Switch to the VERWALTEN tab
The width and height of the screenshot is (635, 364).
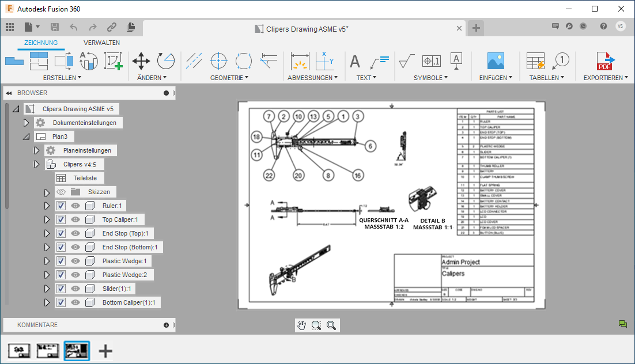click(101, 43)
